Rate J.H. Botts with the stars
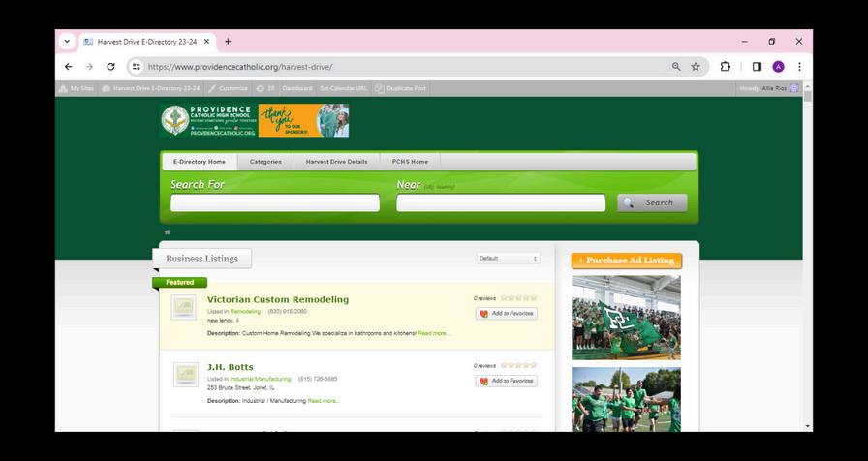Viewport: 868px width, 461px height. point(519,366)
